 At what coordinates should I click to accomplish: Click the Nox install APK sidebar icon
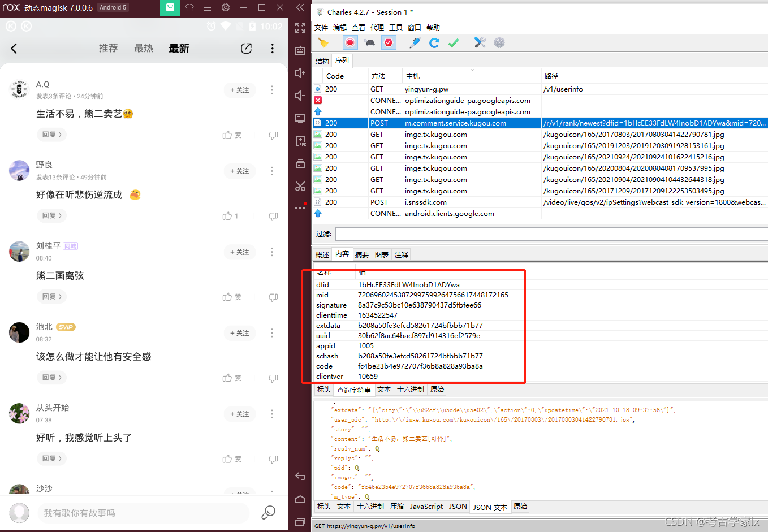pos(300,141)
